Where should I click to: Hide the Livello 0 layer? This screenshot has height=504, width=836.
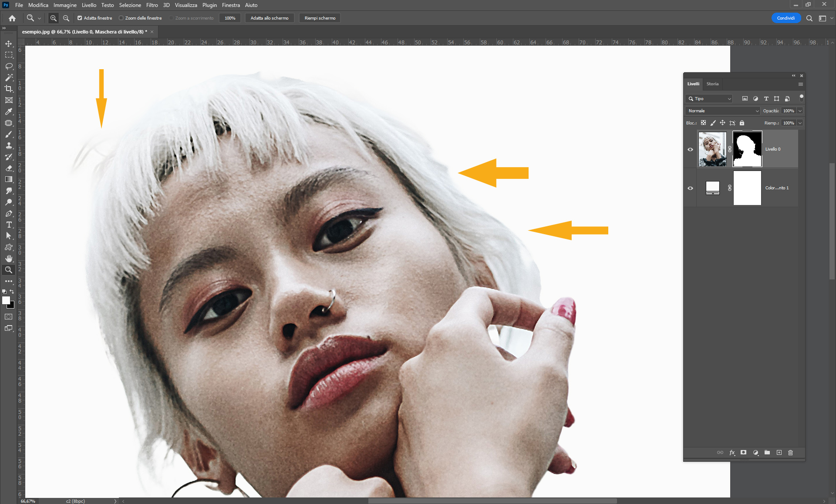pos(690,149)
